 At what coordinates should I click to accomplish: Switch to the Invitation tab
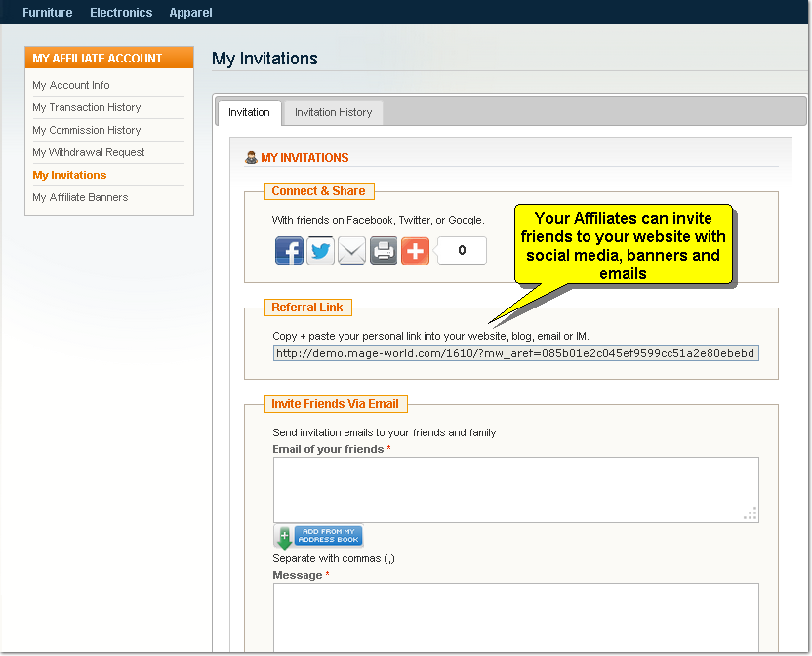pos(249,112)
